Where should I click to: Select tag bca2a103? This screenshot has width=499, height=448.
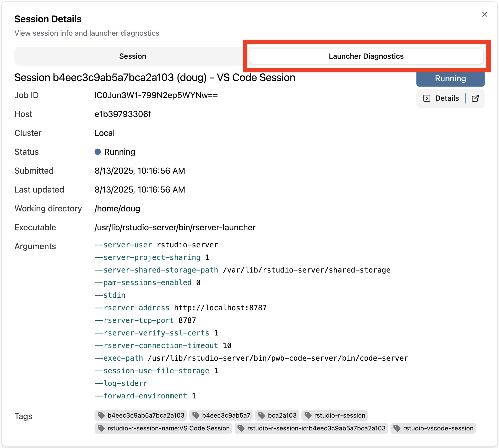tap(277, 415)
